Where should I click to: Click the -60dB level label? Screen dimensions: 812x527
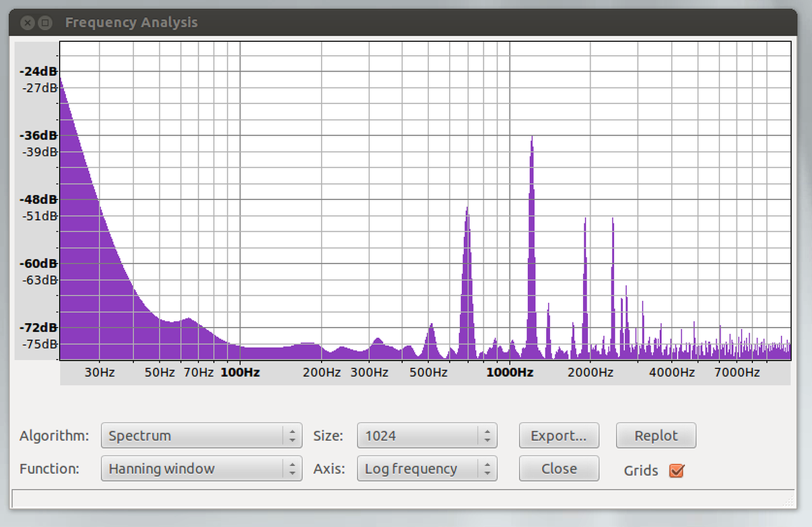38,263
